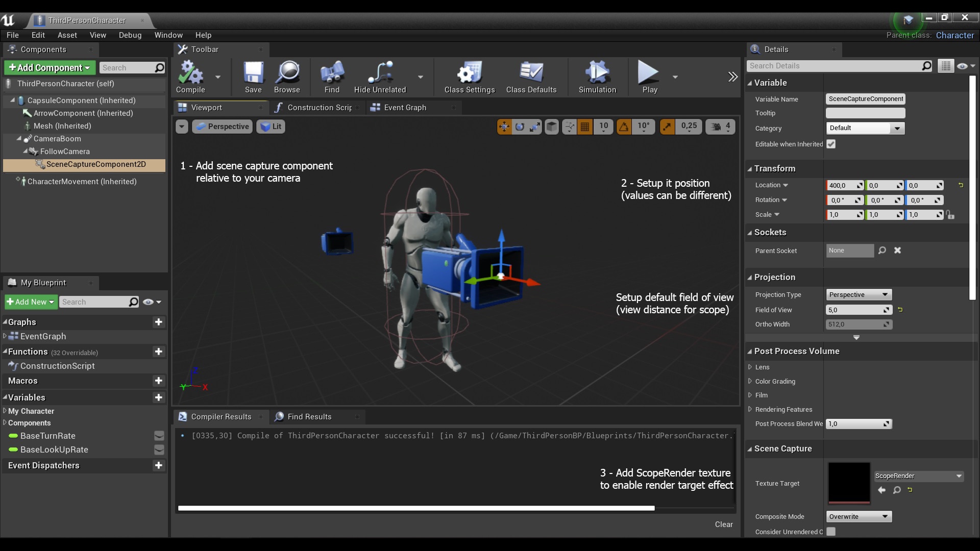This screenshot has width=980, height=551.
Task: Change the Composite Mode dropdown
Action: click(859, 516)
